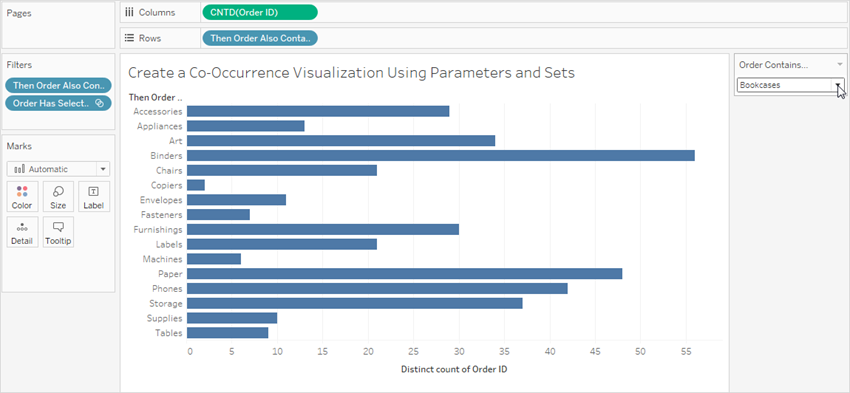Click the Paper bar in chart

click(x=404, y=274)
